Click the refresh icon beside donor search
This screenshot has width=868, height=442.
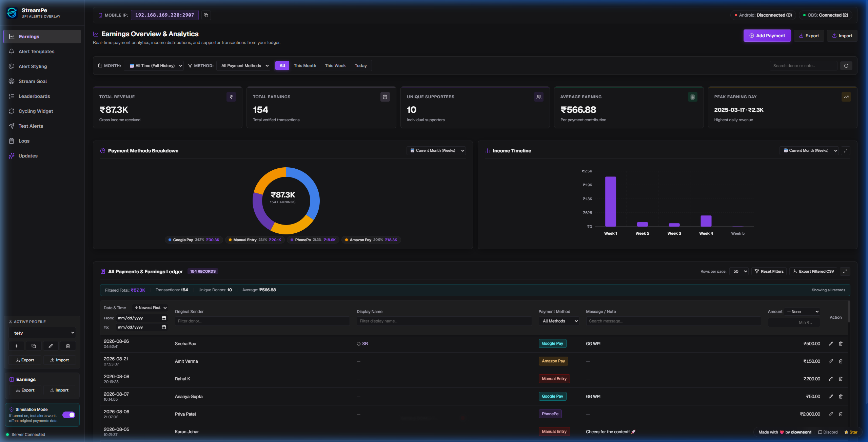click(846, 66)
